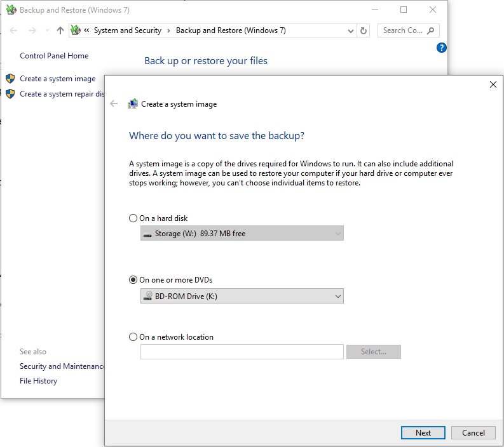Expand the BD-ROM Drive (K:) dropdown
Screen dimensions: 504x447
tap(242, 296)
